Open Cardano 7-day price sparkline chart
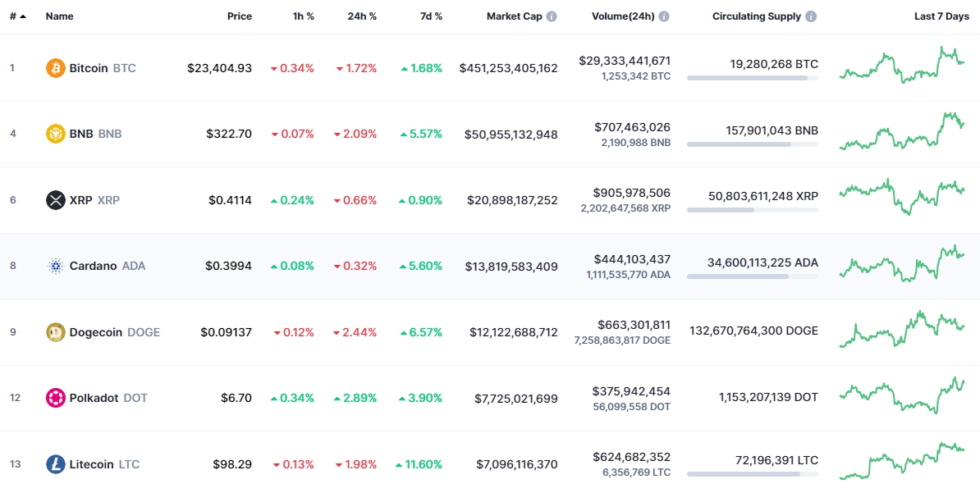Viewport: 980px width, 493px height. point(902,263)
